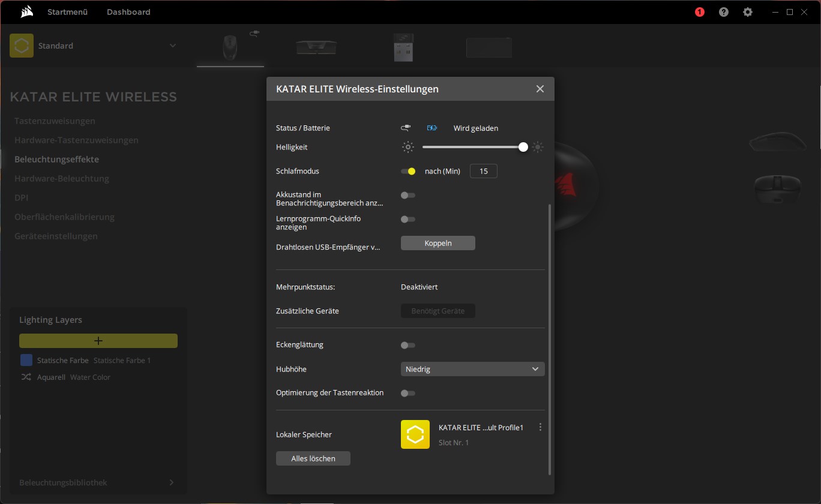
Task: Click the Aquarell shuffle icon
Action: click(x=26, y=377)
